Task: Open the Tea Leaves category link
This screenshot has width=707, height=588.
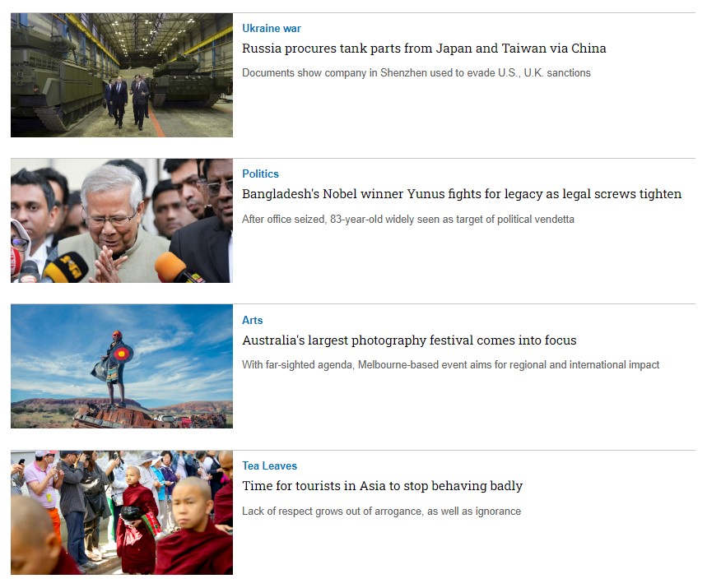Action: (x=269, y=466)
